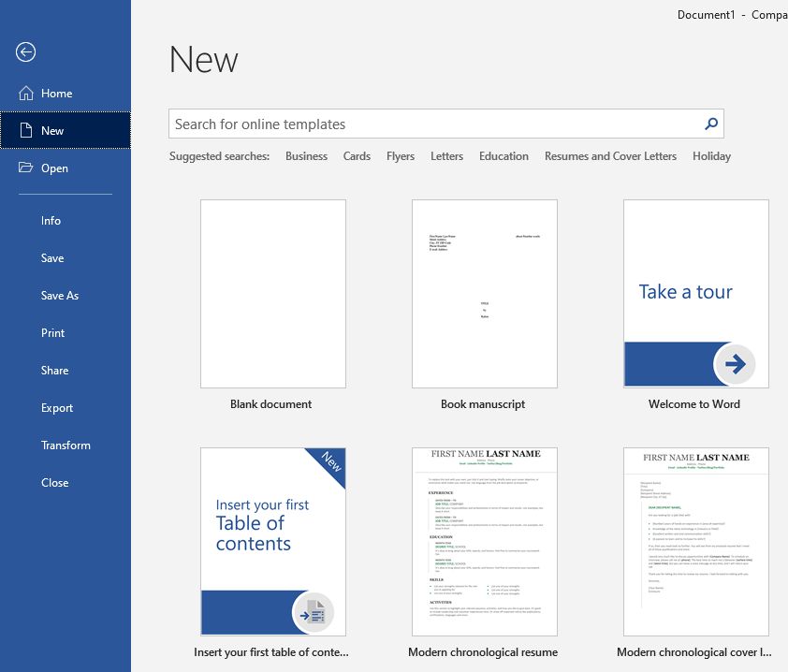Screen dimensions: 788x672
Task: Open the Book manuscript template
Action: 484,293
